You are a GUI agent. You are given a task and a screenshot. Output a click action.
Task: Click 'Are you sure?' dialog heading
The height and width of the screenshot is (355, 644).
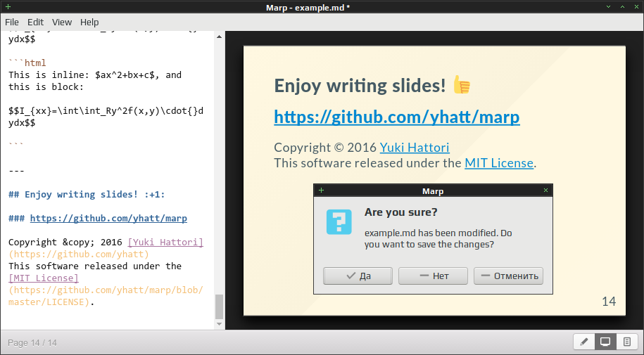[401, 212]
